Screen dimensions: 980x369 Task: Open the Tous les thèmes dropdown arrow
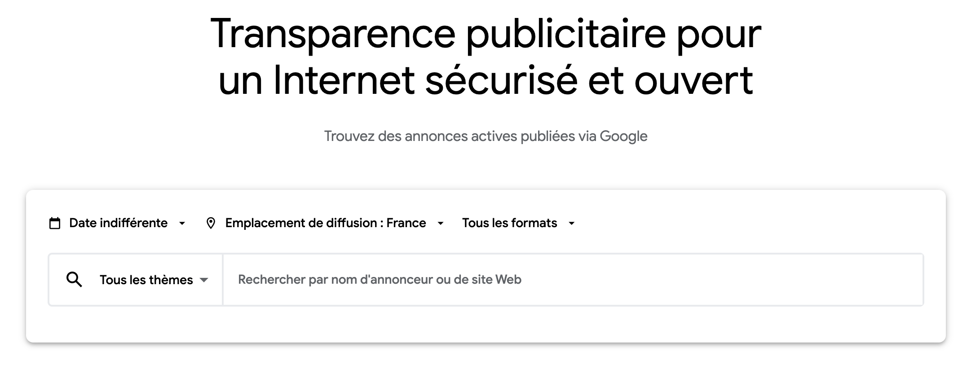pos(204,280)
